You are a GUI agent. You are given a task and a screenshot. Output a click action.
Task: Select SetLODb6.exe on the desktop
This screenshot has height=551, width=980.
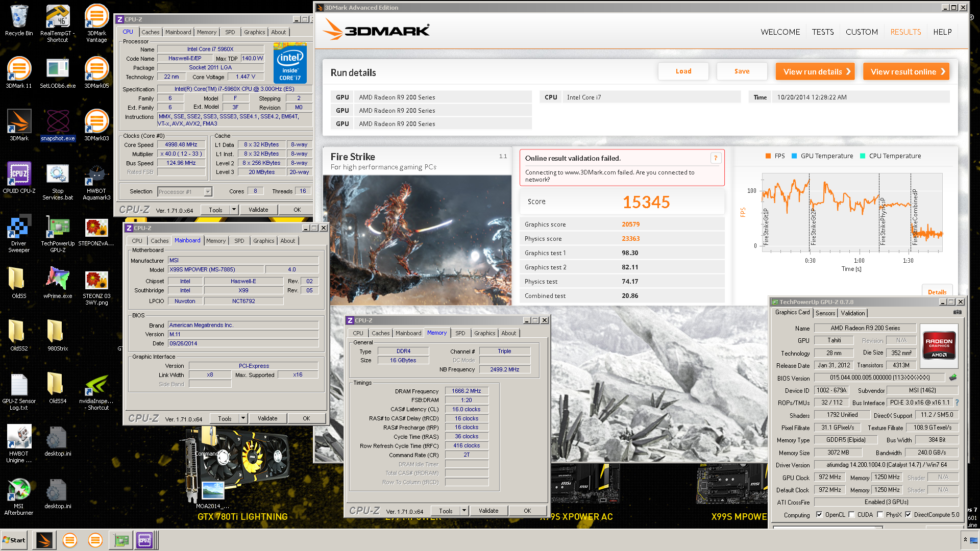coord(58,72)
